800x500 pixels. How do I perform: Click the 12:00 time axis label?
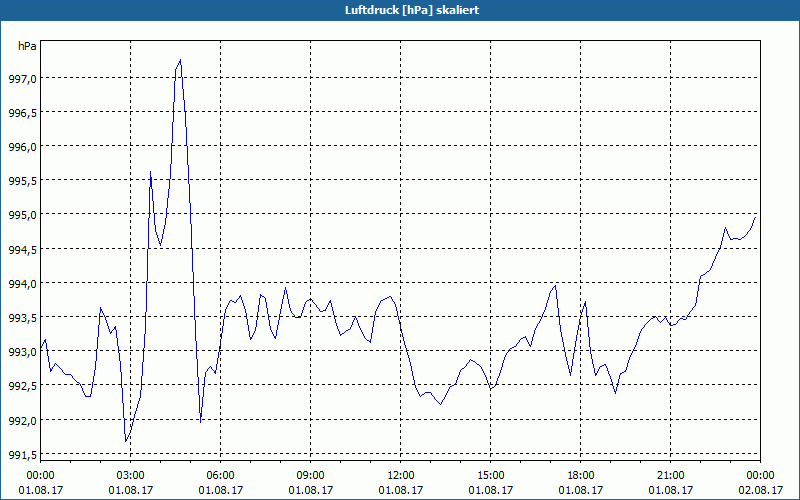coord(401,476)
